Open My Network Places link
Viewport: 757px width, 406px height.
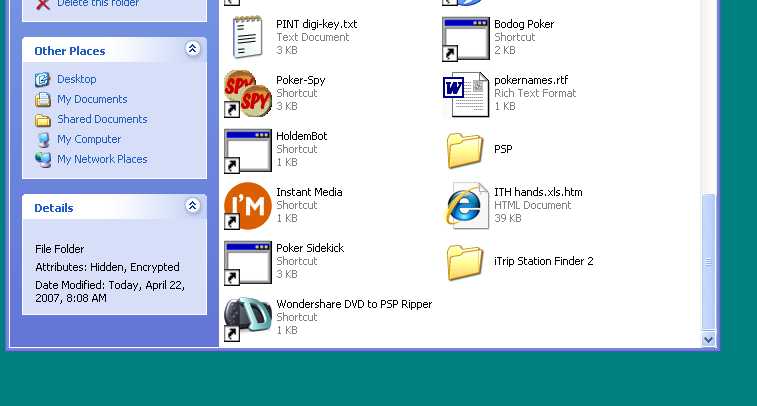(x=102, y=159)
